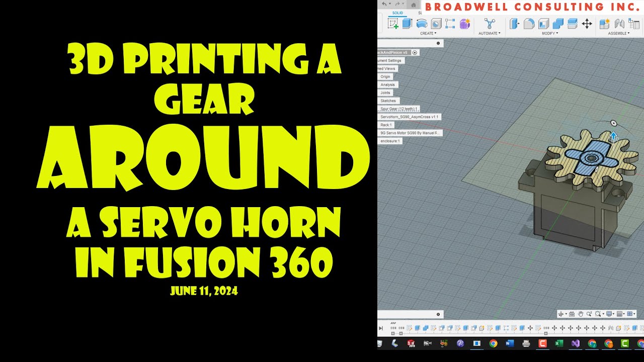Click the Home icon in title bar
Viewport: 644px width, 362px height.
[413, 5]
